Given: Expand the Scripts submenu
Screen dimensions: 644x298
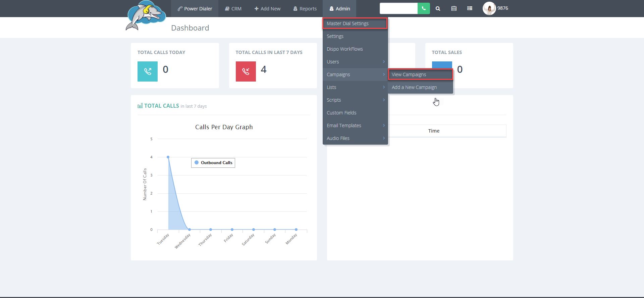Looking at the screenshot, I should coord(355,100).
